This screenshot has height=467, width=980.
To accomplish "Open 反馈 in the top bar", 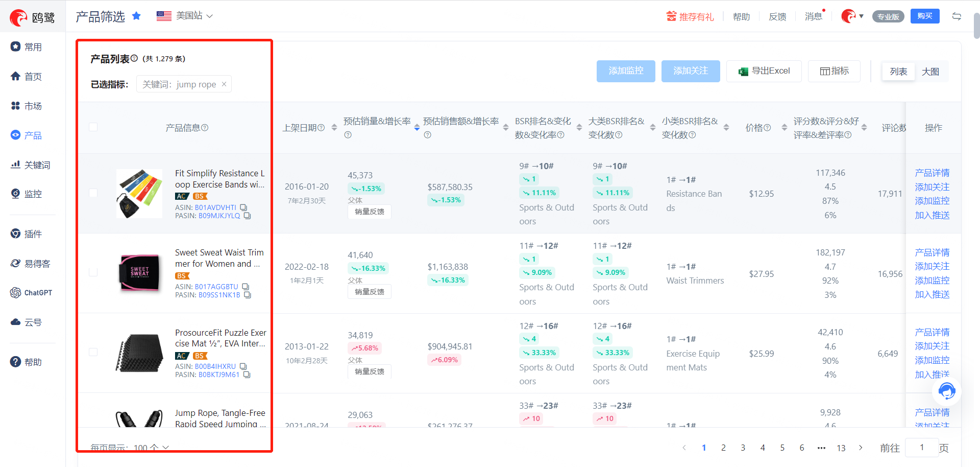I will pos(777,17).
